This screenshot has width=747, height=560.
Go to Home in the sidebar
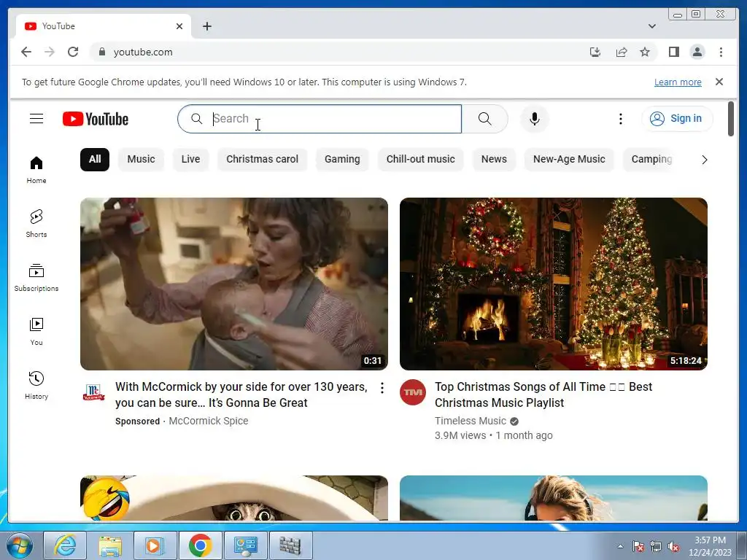pos(36,170)
